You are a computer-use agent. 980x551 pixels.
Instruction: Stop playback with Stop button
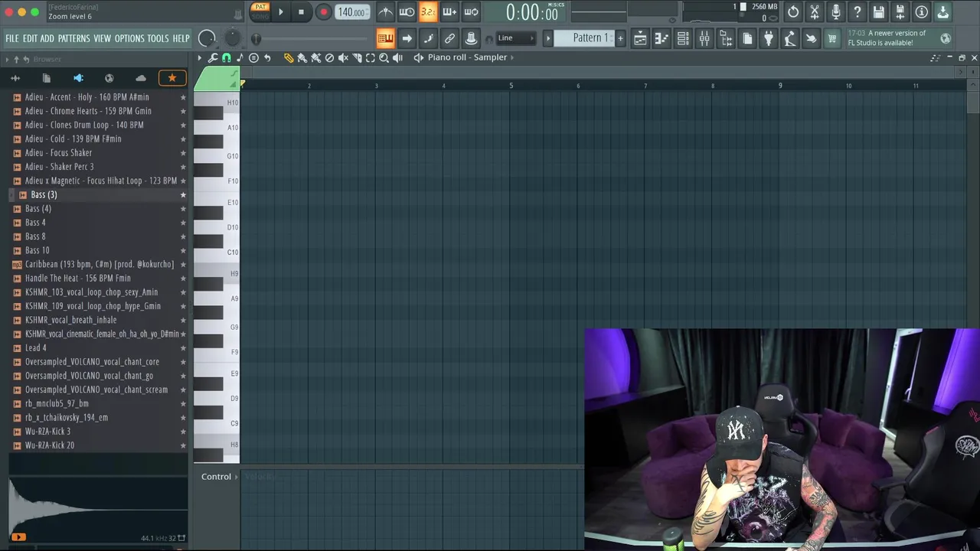(x=301, y=11)
